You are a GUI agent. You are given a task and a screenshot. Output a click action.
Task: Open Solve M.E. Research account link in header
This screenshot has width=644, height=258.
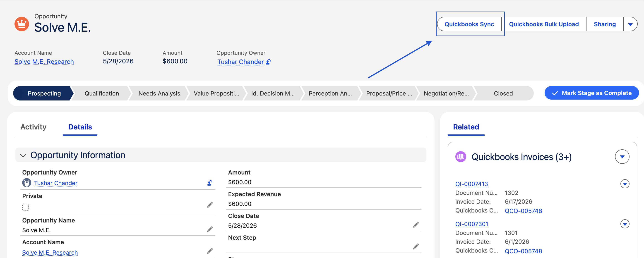44,62
